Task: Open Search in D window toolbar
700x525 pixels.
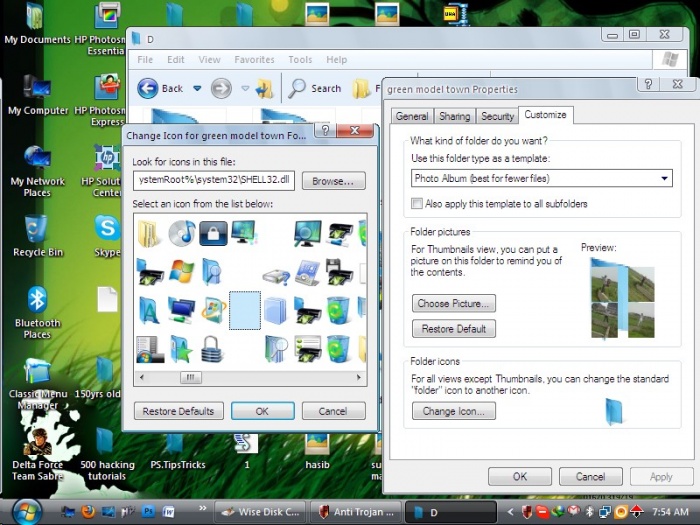Action: coord(315,88)
